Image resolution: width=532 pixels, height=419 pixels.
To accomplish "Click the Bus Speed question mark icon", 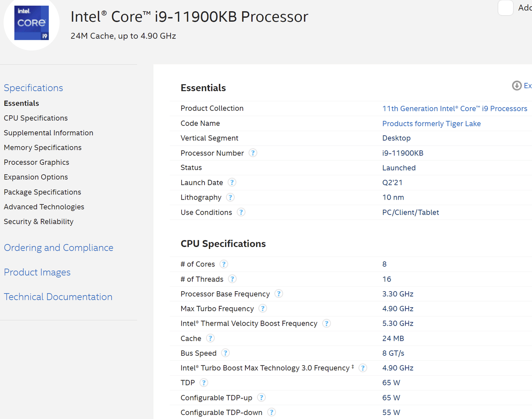I will (x=225, y=353).
